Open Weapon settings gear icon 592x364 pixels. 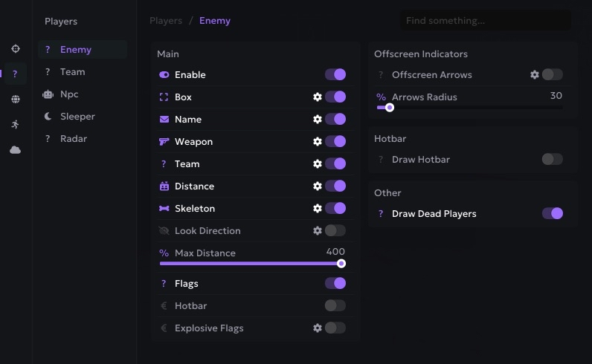(x=318, y=142)
